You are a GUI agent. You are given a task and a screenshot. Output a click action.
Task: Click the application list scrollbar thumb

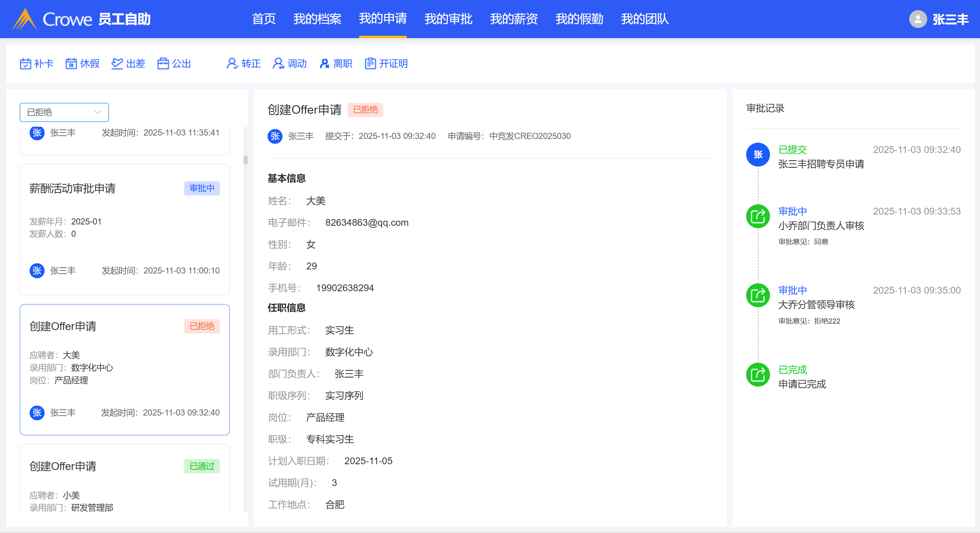pyautogui.click(x=246, y=160)
